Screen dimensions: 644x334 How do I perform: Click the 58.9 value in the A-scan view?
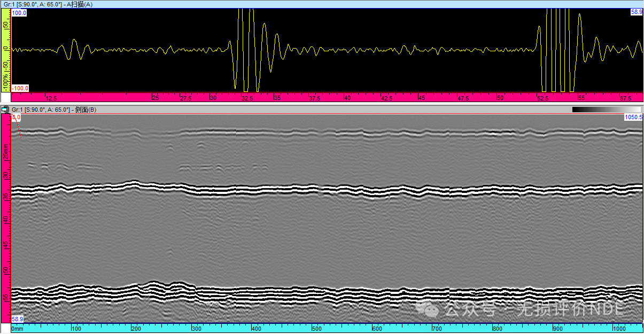pos(637,11)
